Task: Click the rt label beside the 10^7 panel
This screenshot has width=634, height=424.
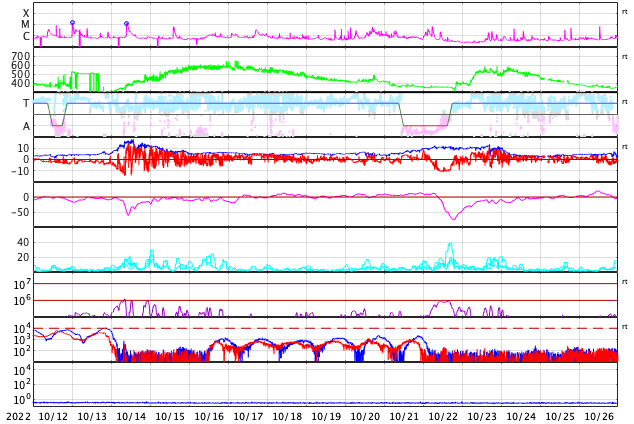Action: (x=625, y=282)
